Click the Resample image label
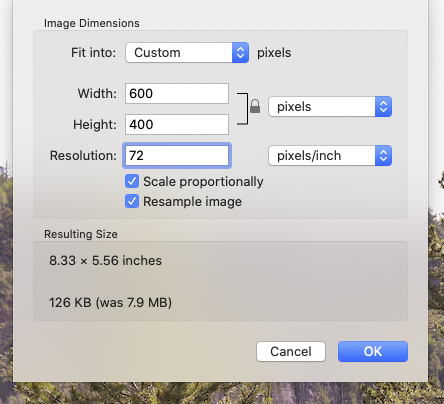This screenshot has width=444, height=404. [x=192, y=202]
